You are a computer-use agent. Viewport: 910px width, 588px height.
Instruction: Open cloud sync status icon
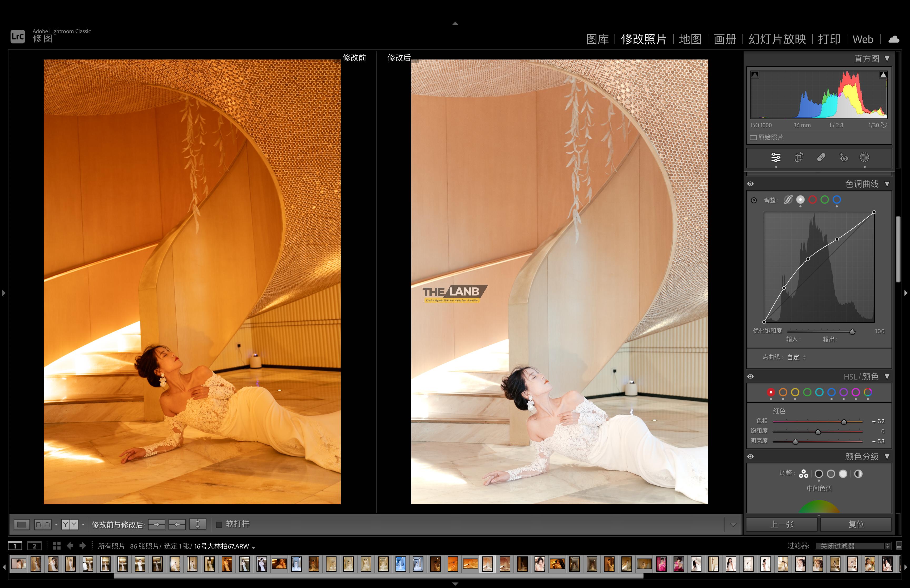pos(894,39)
